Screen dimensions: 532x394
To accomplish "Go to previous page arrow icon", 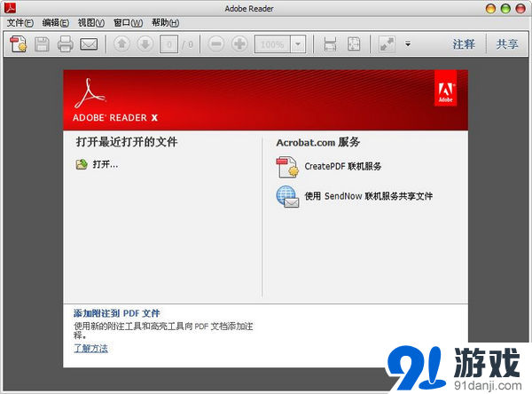I will click(x=121, y=44).
